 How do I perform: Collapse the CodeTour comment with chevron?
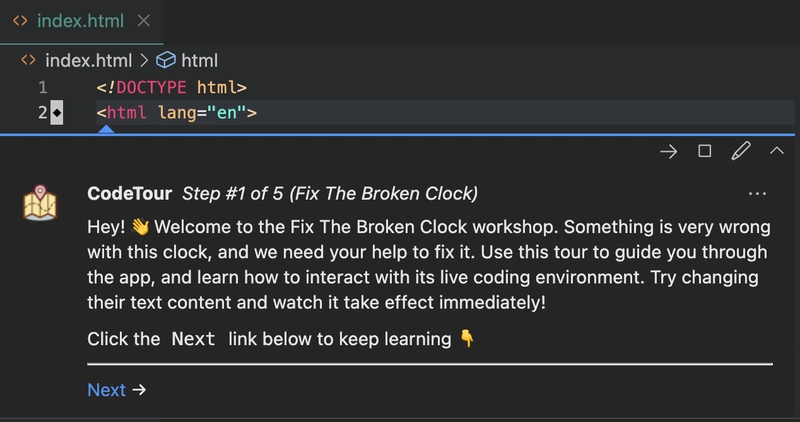[777, 151]
